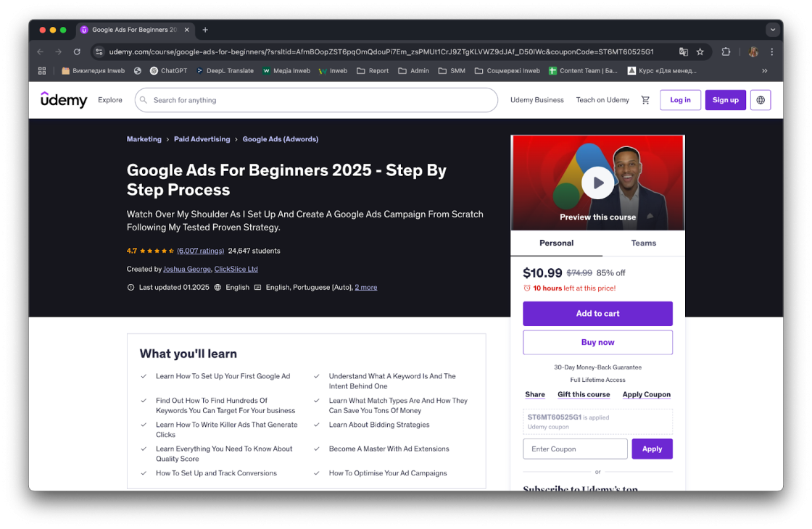This screenshot has height=529, width=812.
Task: Open the Paid Advertising breadcrumb
Action: coord(202,139)
